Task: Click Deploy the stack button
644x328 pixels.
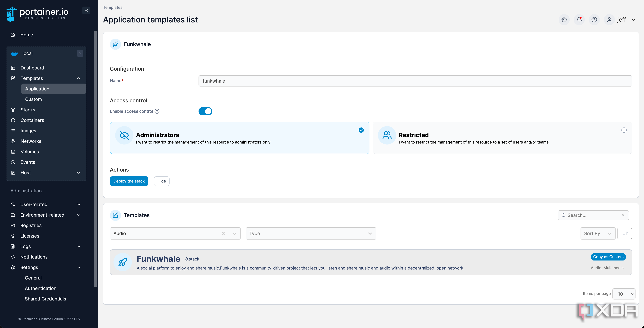Action: (129, 181)
